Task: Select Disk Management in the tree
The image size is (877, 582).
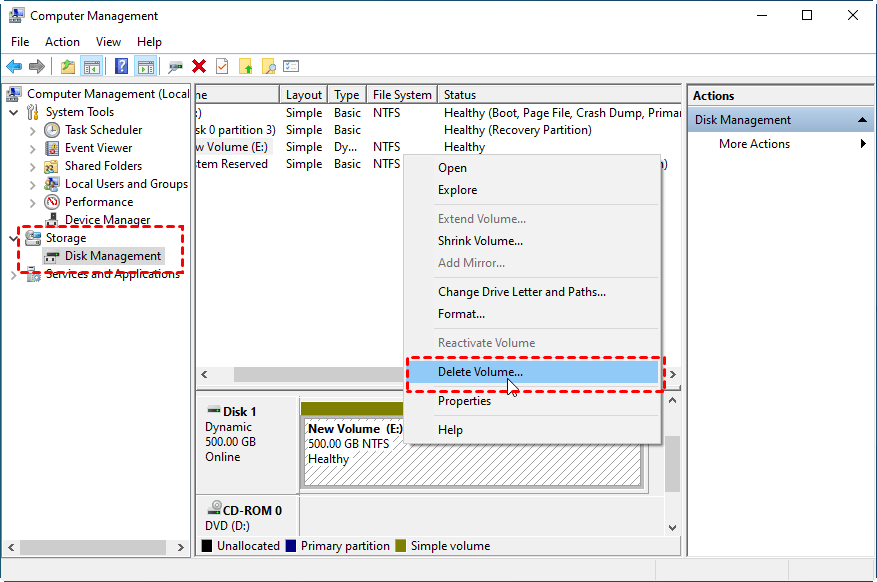Action: pyautogui.click(x=113, y=255)
